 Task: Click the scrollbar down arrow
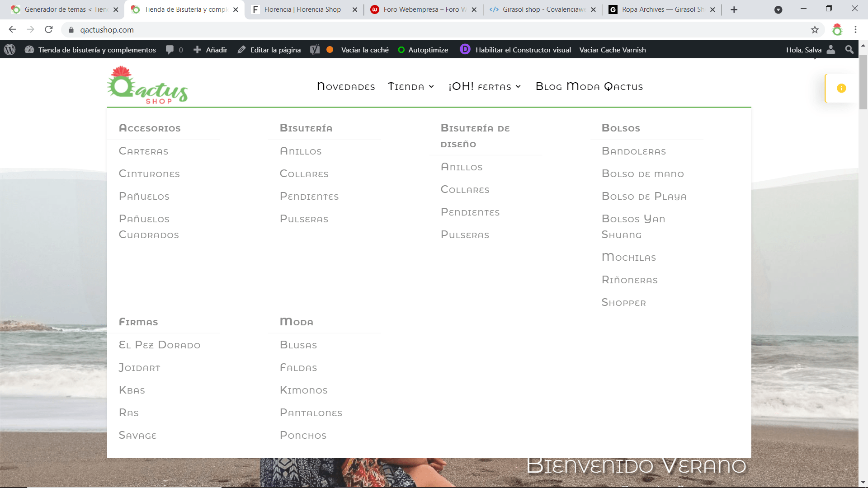(863, 482)
